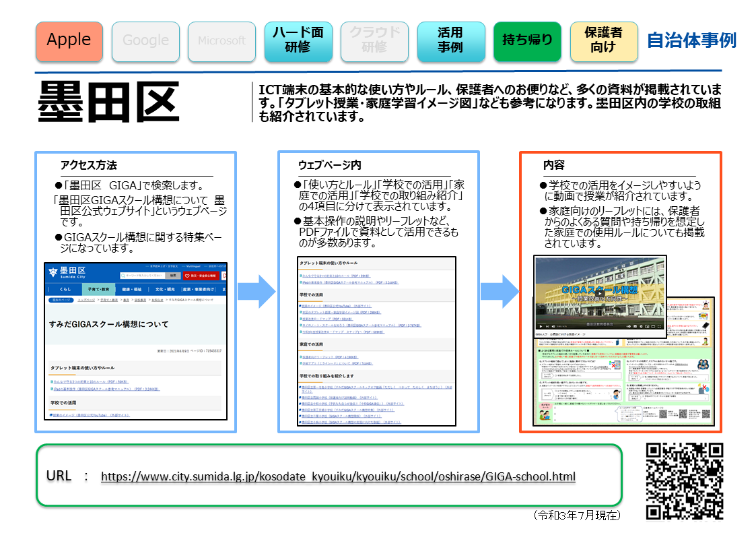756x535 pixels.
Task: Select the 健康・福祉 navigation tab
Action: pyautogui.click(x=132, y=290)
